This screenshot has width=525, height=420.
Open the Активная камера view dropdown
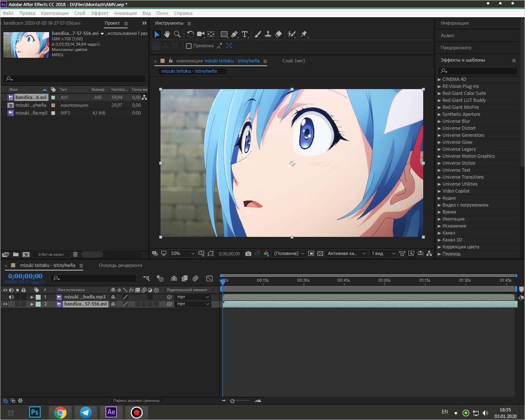346,254
